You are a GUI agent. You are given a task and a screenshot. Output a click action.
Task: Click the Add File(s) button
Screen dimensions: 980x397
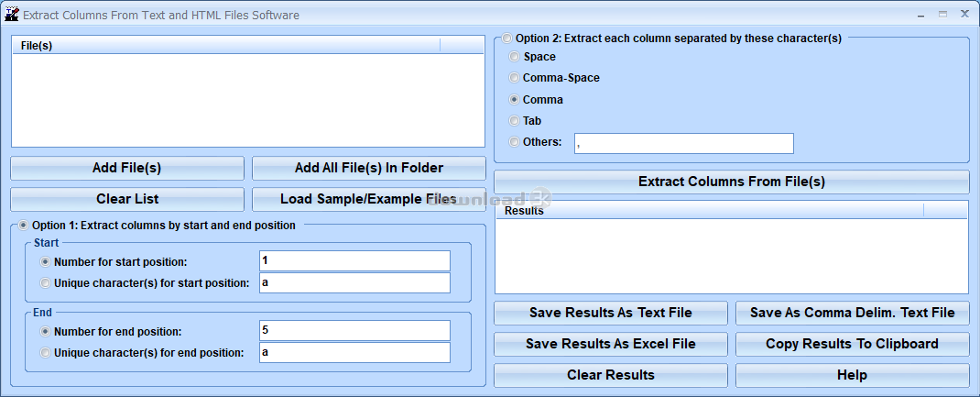coord(127,168)
